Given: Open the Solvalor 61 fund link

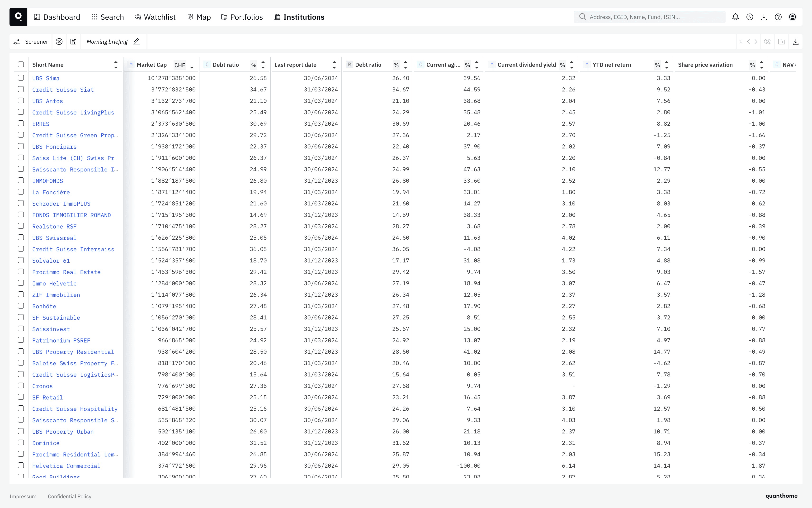Looking at the screenshot, I should (x=51, y=261).
